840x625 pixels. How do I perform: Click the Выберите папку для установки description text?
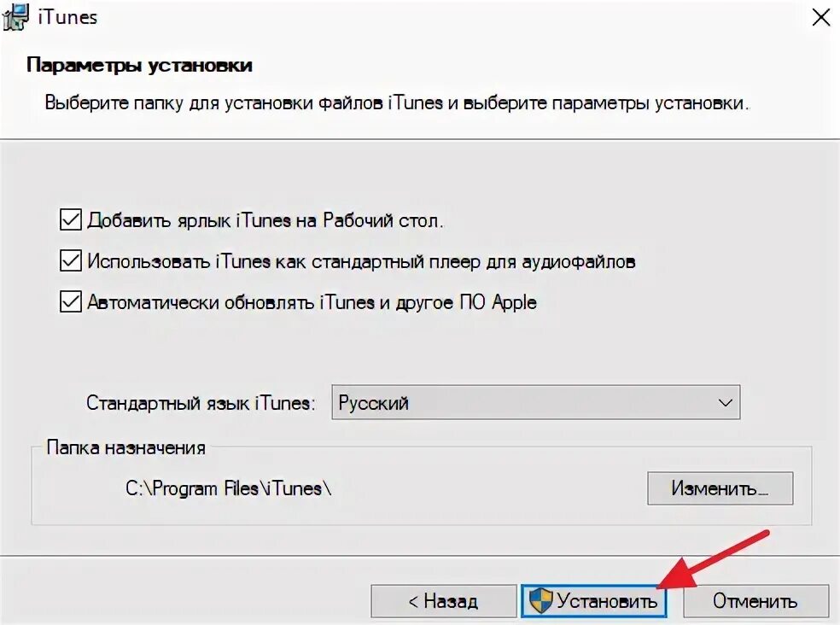[397, 102]
